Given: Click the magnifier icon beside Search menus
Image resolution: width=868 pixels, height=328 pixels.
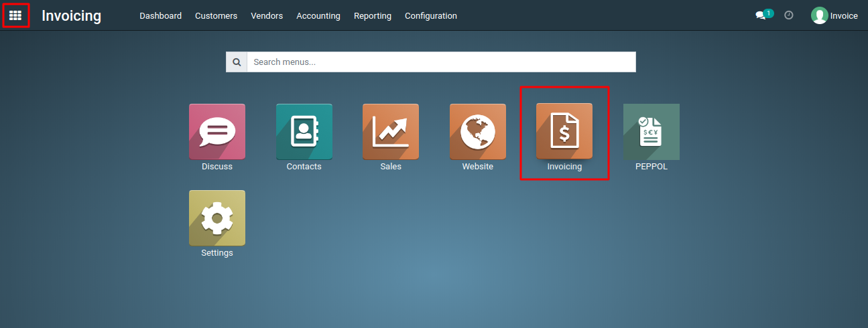Looking at the screenshot, I should coord(237,62).
